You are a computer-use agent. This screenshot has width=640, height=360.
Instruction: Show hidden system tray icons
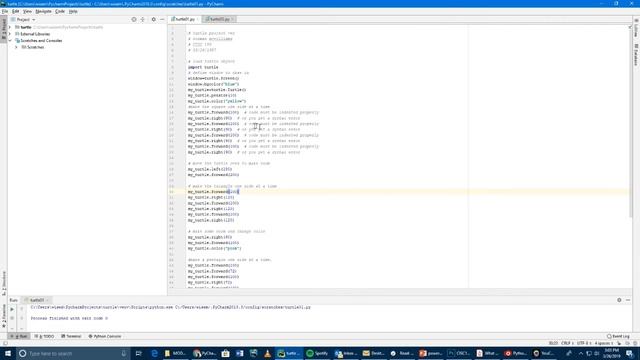point(581,353)
